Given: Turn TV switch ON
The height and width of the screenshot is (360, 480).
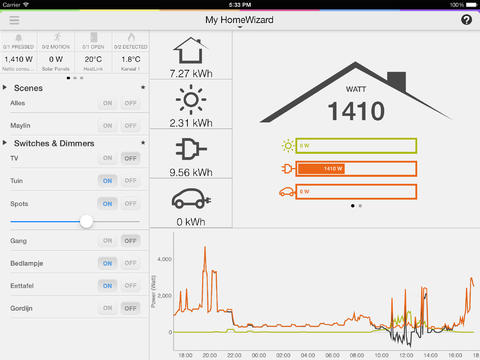Looking at the screenshot, I should (x=107, y=158).
